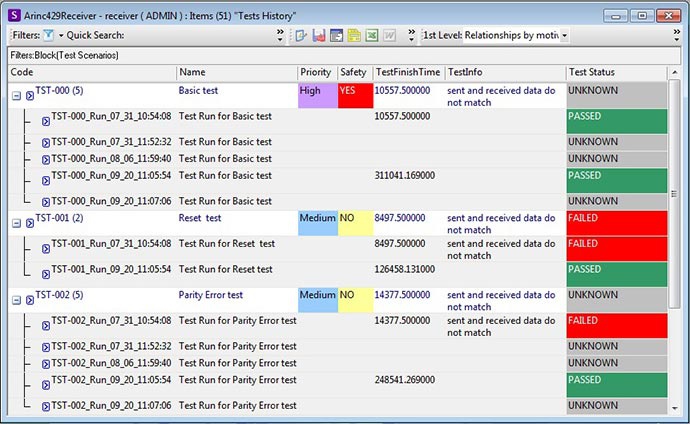Open the dropdown arrow beside the filter icon
The height and width of the screenshot is (424, 690).
coord(61,35)
